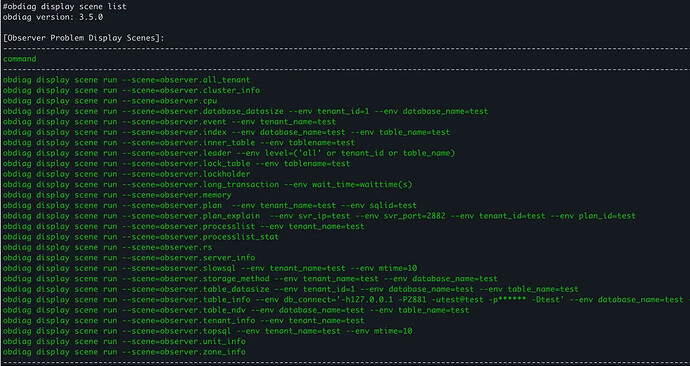Click the observer.plan_explain command line

point(319,216)
